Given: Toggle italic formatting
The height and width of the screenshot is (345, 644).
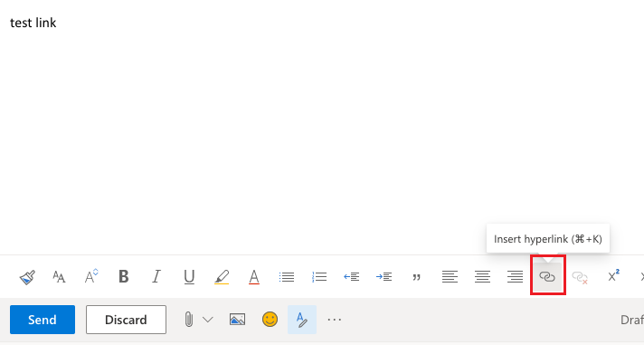Looking at the screenshot, I should pos(156,276).
